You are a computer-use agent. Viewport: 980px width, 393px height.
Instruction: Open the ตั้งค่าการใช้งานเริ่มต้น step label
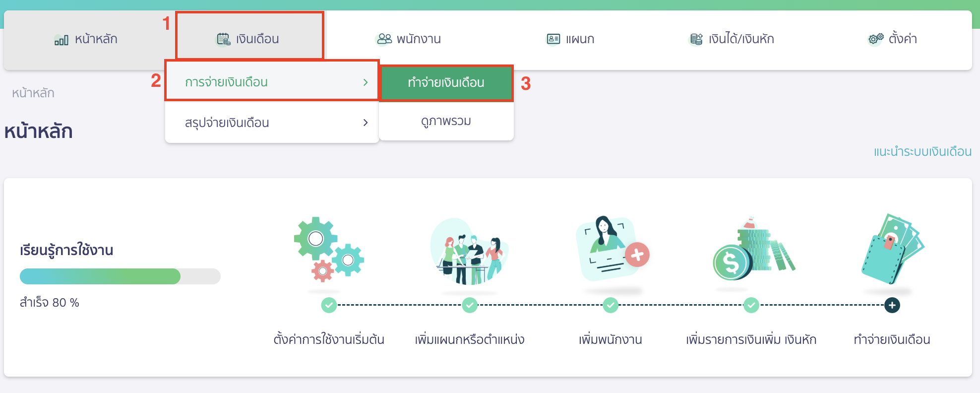pos(329,339)
